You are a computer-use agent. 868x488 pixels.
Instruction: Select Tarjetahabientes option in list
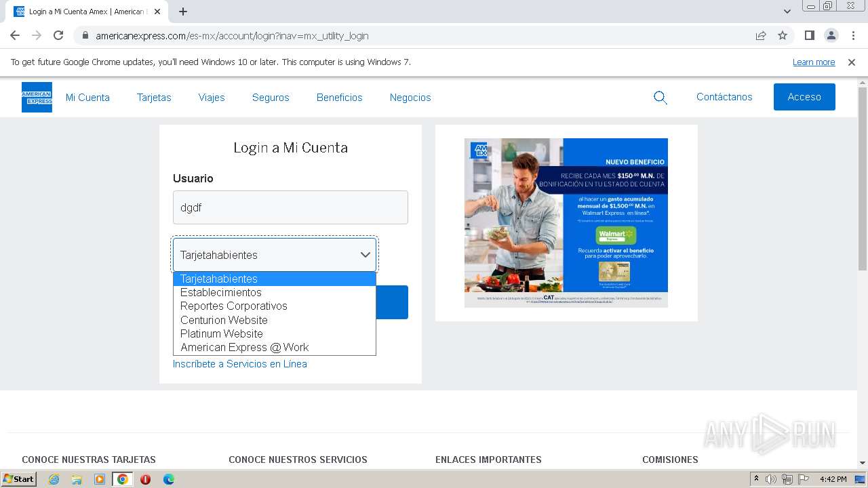[x=275, y=279]
